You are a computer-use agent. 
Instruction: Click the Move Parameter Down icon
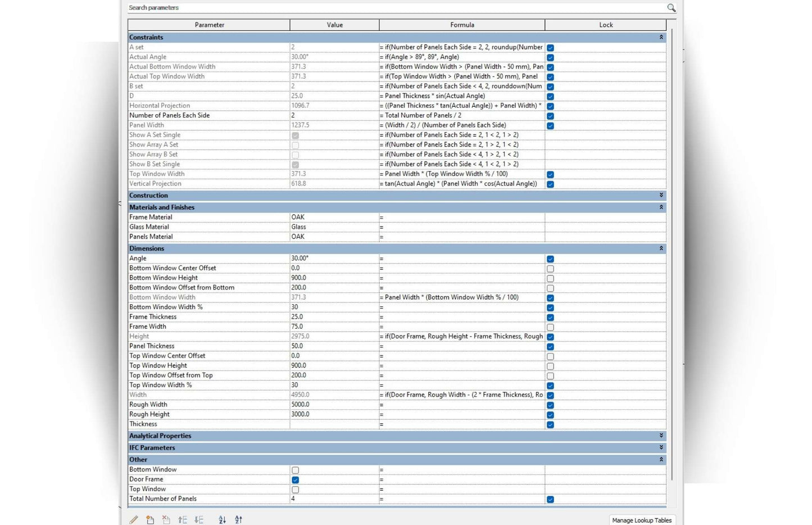click(x=199, y=520)
